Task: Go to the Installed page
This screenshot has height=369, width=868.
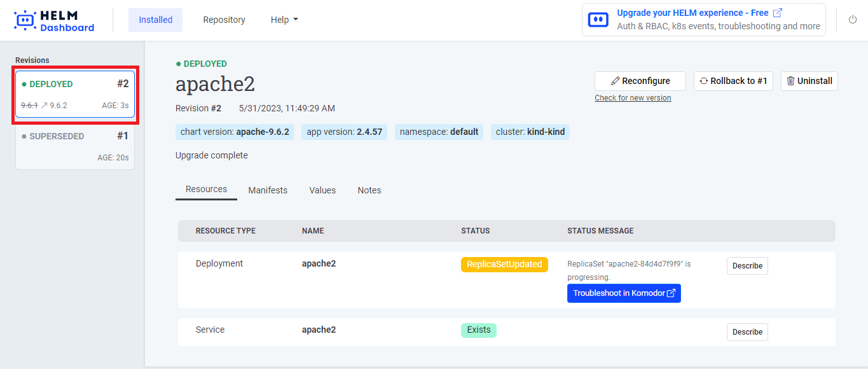Action: [x=155, y=20]
